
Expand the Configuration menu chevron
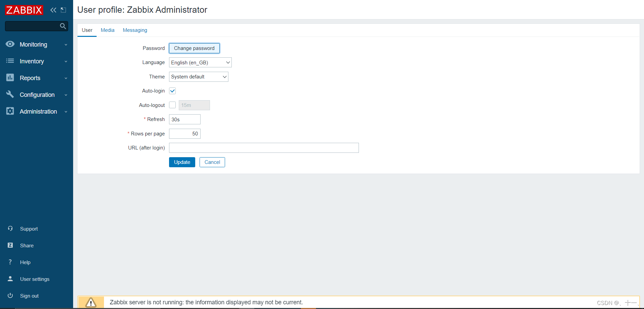[x=66, y=95]
